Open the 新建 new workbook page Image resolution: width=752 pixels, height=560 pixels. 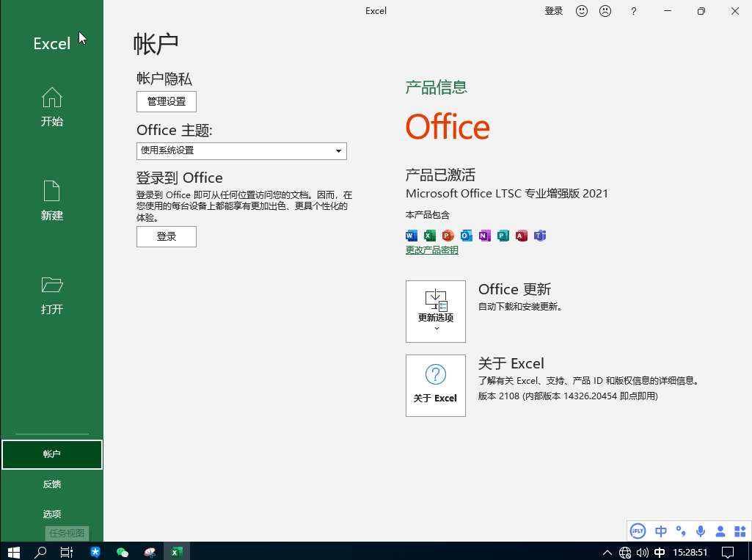pos(52,200)
